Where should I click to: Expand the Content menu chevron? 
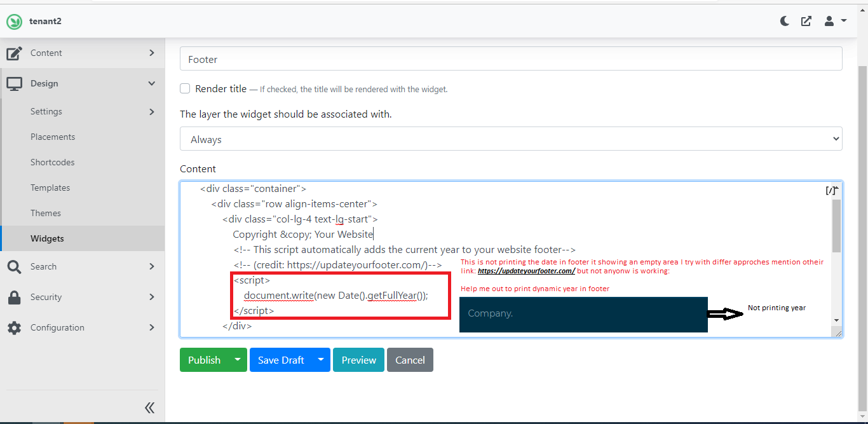point(152,53)
